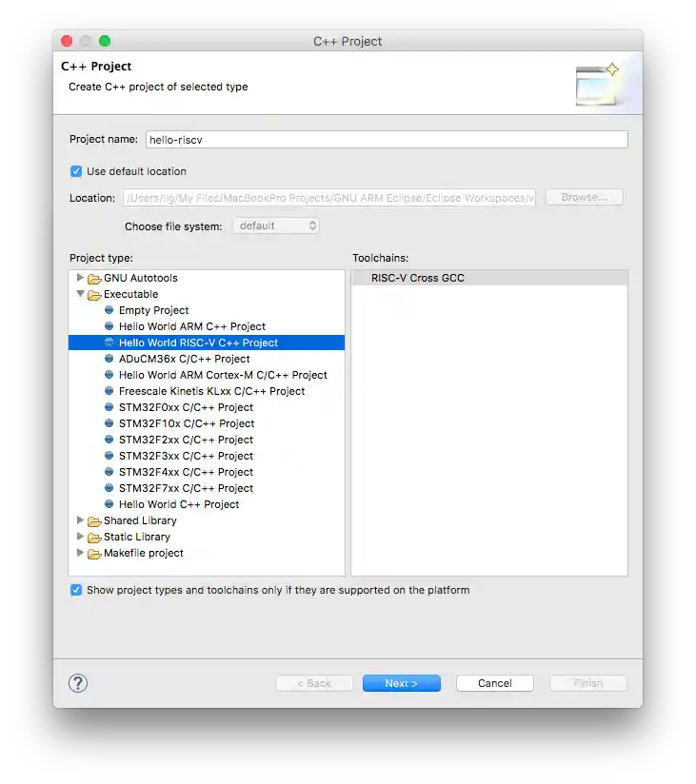The width and height of the screenshot is (696, 784).
Task: Click the Project name input field
Action: (x=387, y=140)
